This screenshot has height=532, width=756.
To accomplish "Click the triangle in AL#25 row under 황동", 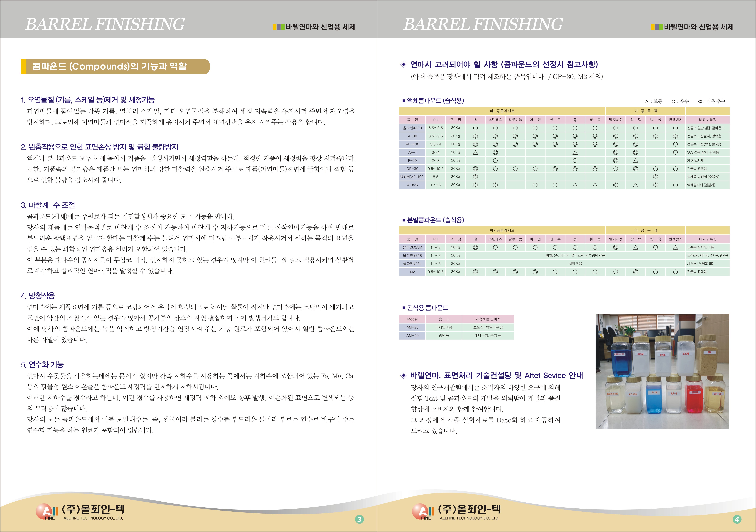I will click(x=595, y=185).
